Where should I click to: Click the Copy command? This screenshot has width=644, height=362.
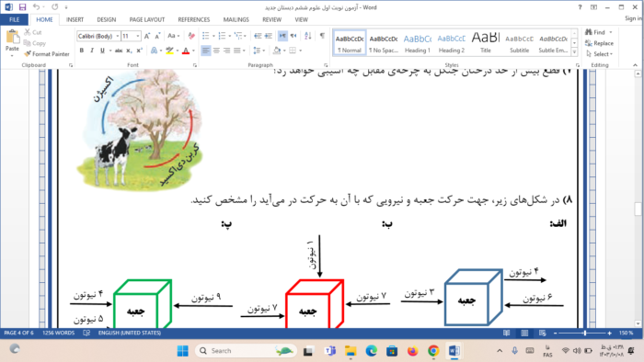click(x=35, y=43)
